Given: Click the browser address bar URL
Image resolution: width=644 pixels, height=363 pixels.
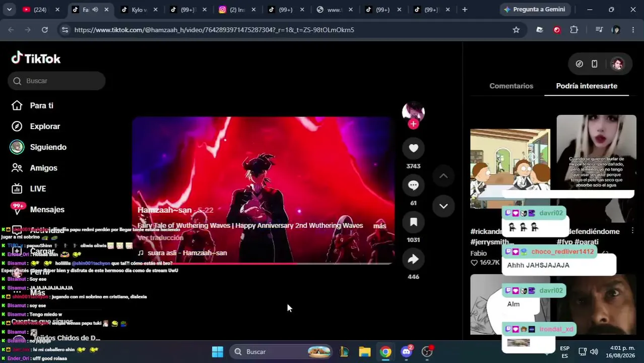Looking at the screenshot, I should [214, 30].
